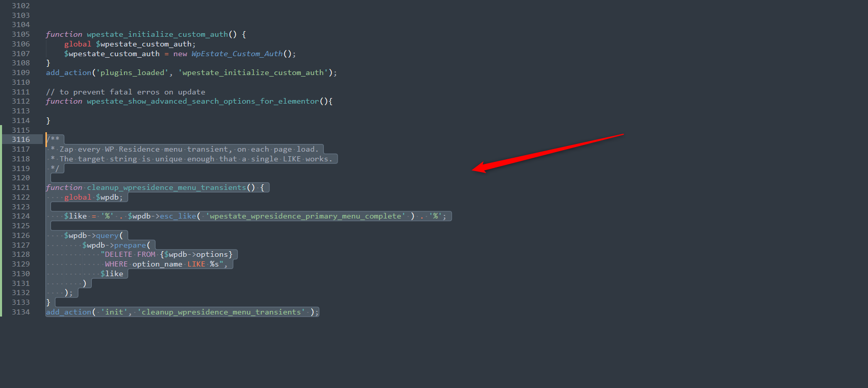Click function name cleanup_wpresidence_menu_transients in definition
Viewport: 868px width, 388px height.
(x=166, y=187)
